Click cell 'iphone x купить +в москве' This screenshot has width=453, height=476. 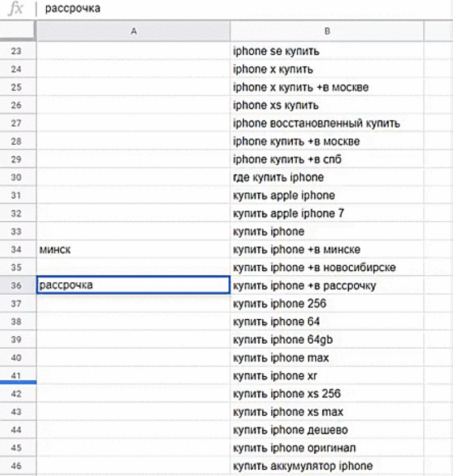(327, 87)
